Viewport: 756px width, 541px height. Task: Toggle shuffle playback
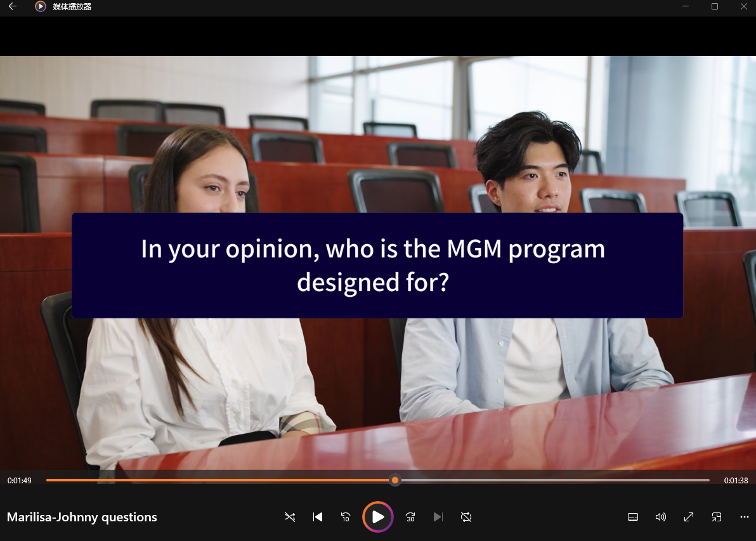[x=290, y=517]
